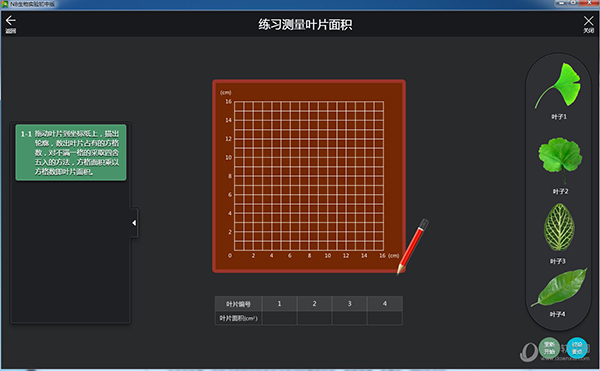The height and width of the screenshot is (371, 600).
Task: Click the leaf area cell under column 4
Action: coord(385,318)
